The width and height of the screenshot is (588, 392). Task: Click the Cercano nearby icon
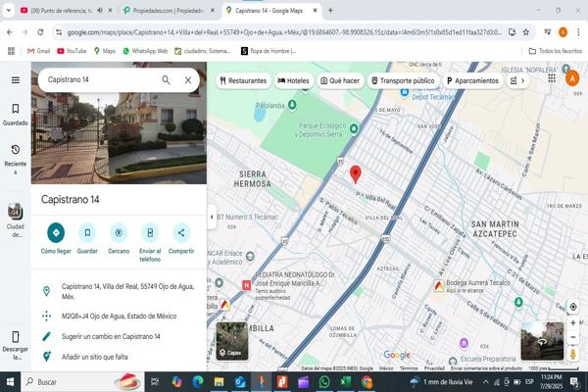(x=119, y=233)
